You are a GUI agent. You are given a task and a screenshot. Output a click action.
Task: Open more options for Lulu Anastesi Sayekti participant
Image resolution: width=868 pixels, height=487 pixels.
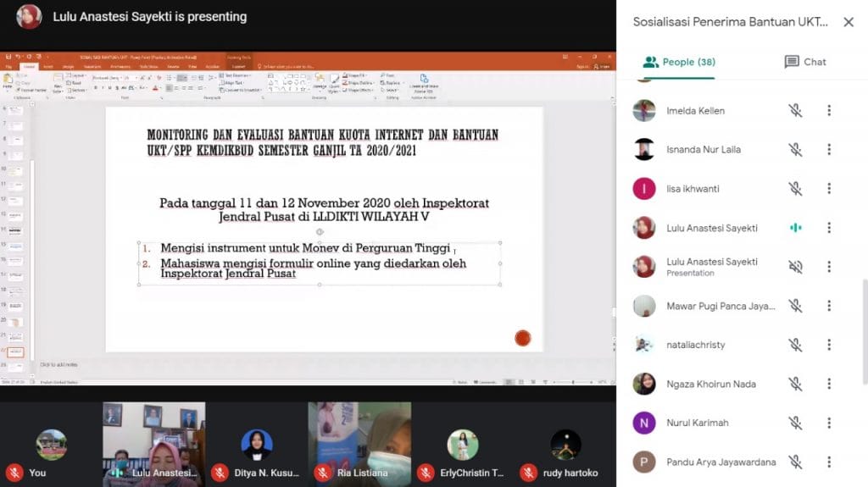829,228
